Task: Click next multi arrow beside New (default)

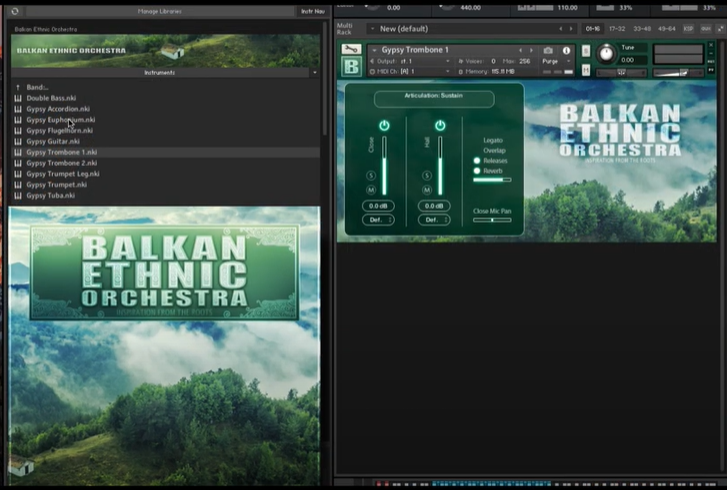Action: pos(571,29)
